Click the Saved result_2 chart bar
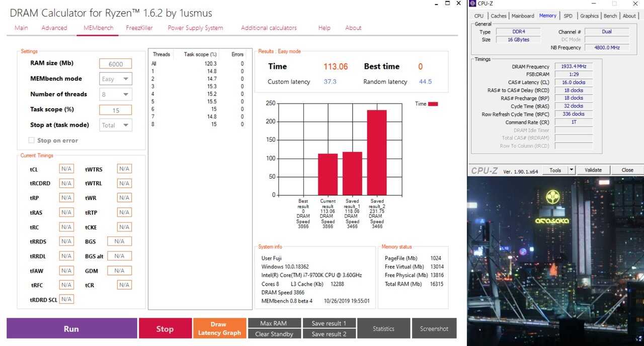The height and width of the screenshot is (346, 644). pyautogui.click(x=377, y=152)
